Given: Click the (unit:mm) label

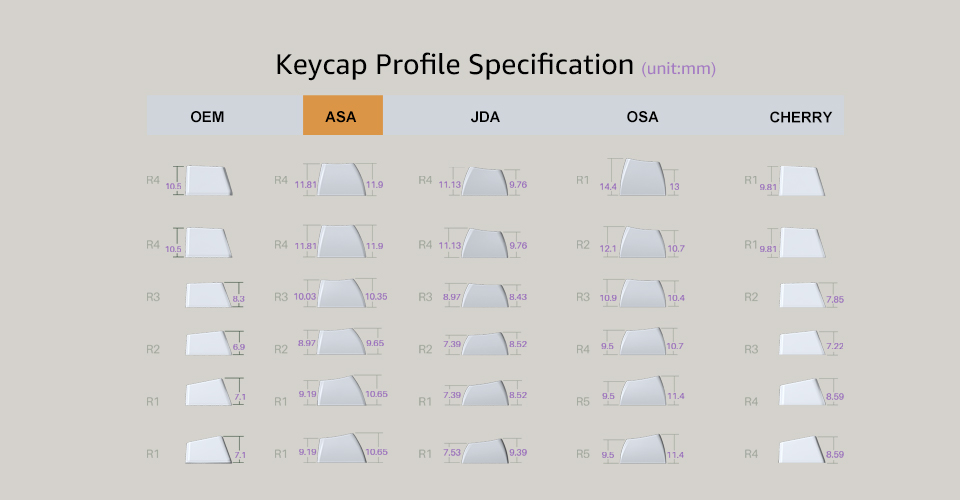Looking at the screenshot, I should 679,69.
